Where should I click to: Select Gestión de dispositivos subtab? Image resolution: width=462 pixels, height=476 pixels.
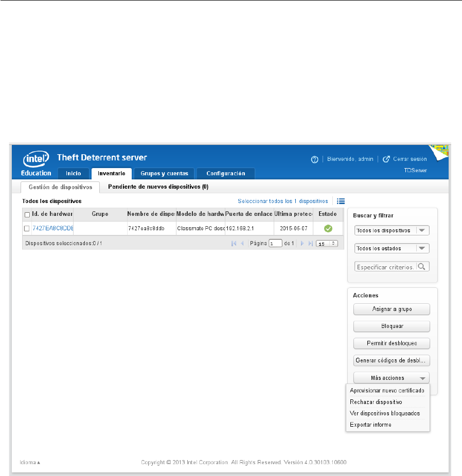60,187
